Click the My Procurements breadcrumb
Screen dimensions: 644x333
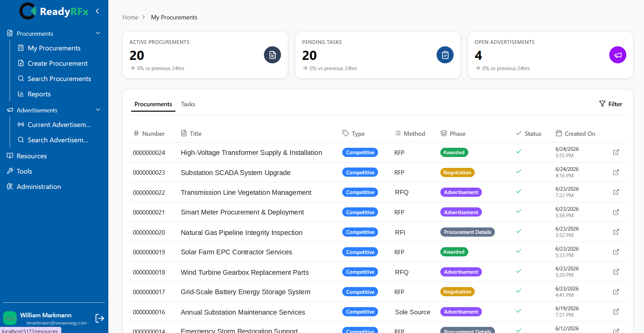click(174, 17)
